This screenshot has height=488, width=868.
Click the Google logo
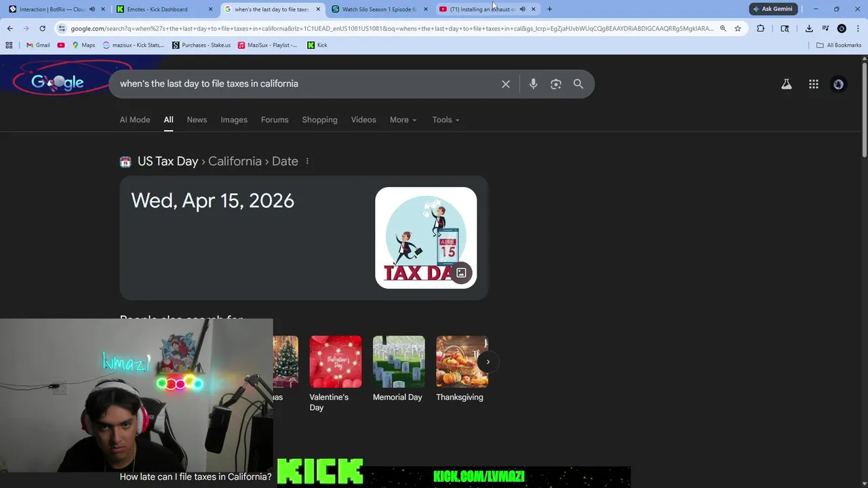tap(57, 82)
